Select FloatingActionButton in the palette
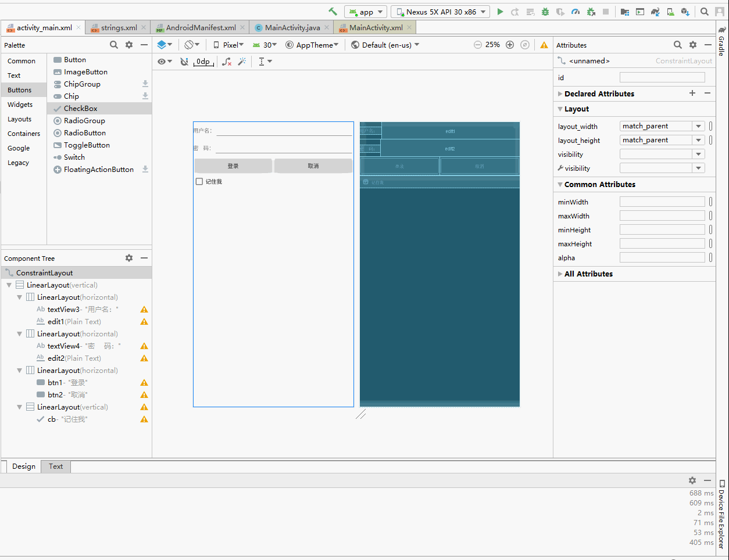Image resolution: width=729 pixels, height=560 pixels. (99, 170)
